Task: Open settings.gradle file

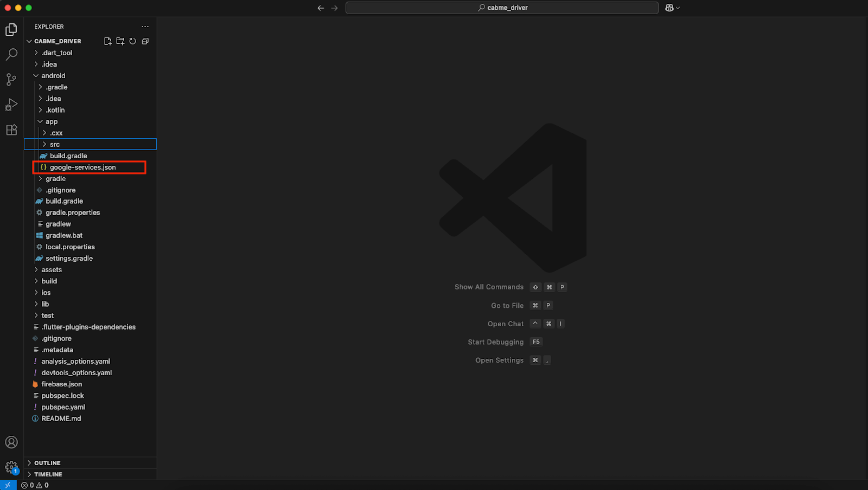Action: click(90, 258)
